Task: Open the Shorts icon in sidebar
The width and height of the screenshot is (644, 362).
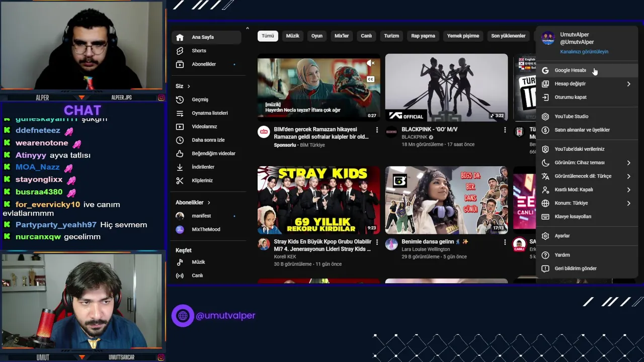Action: [x=180, y=51]
